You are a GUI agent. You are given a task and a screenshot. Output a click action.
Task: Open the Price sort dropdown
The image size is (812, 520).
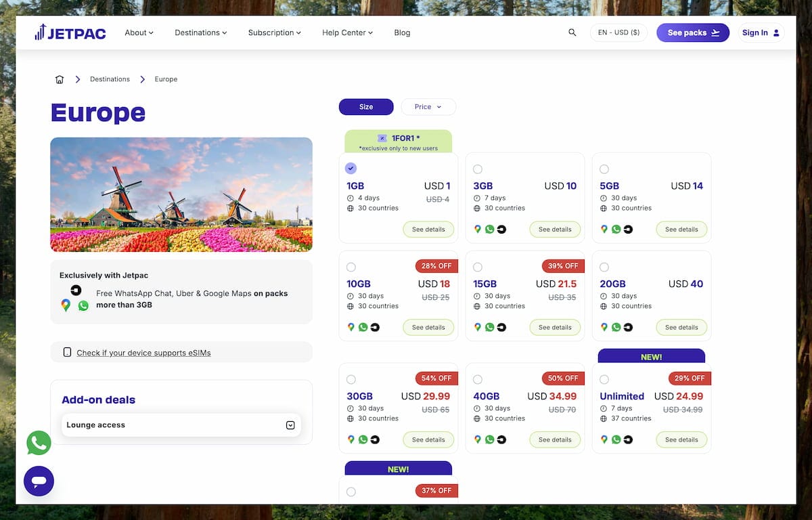pos(428,107)
